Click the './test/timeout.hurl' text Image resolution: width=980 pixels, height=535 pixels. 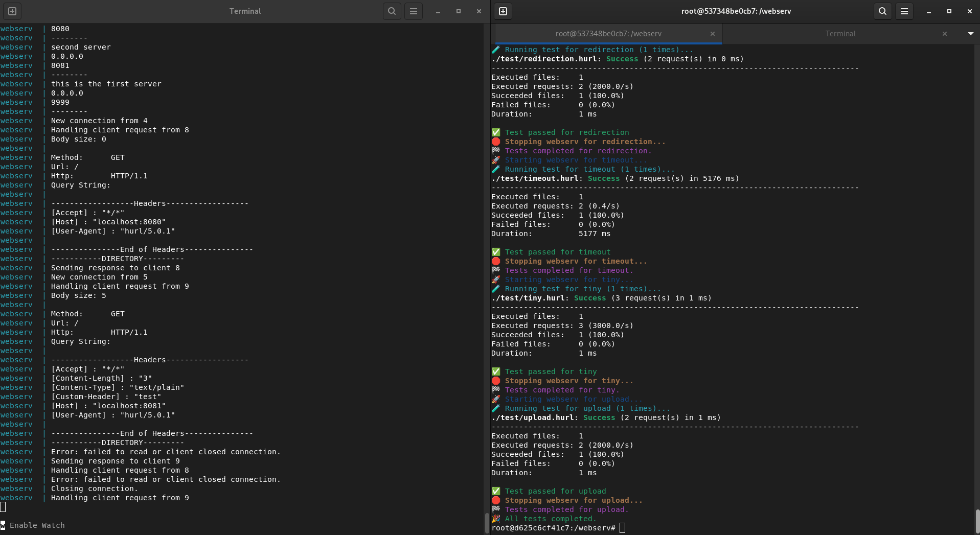tap(535, 178)
